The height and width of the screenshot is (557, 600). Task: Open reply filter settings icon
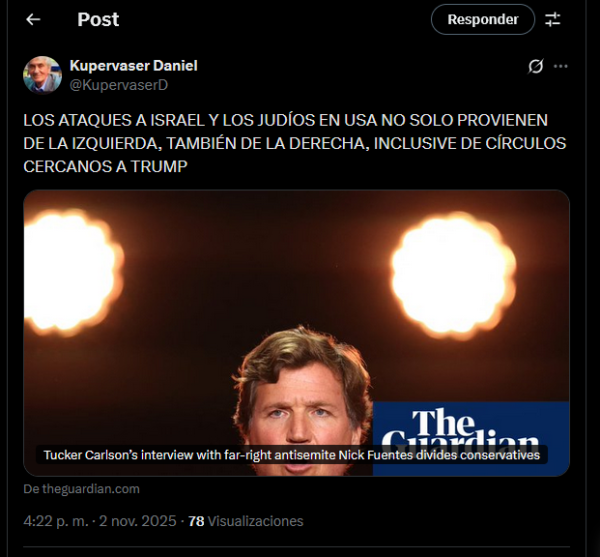[x=553, y=20]
